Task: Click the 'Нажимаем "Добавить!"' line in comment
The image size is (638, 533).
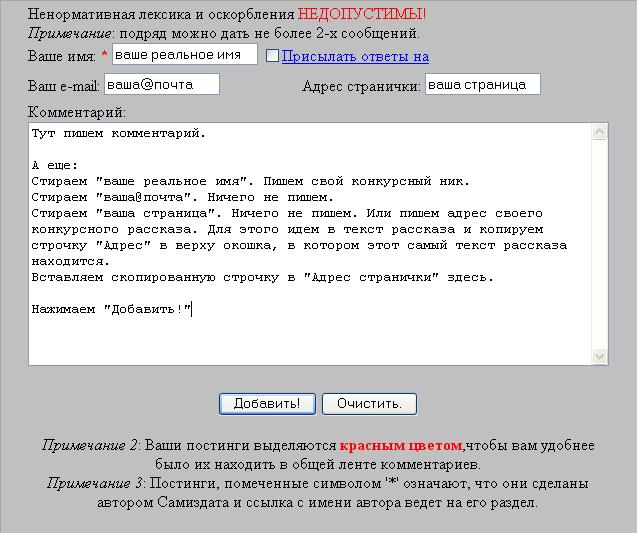Action: tap(110, 309)
